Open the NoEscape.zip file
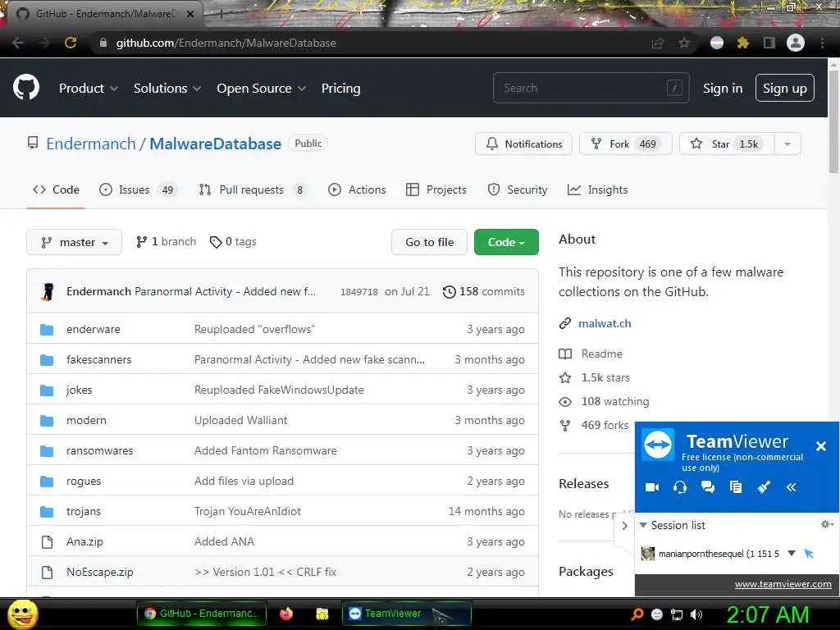This screenshot has height=630, width=840. tap(99, 572)
